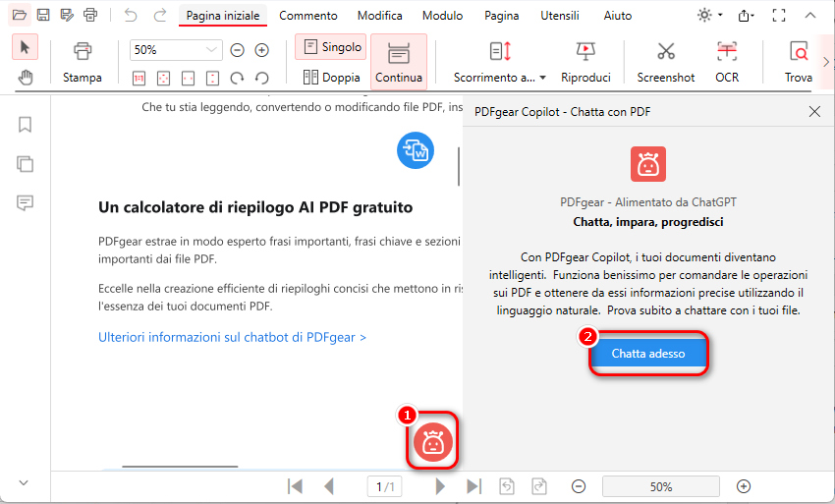Click the blue convert to Word icon

(x=416, y=150)
